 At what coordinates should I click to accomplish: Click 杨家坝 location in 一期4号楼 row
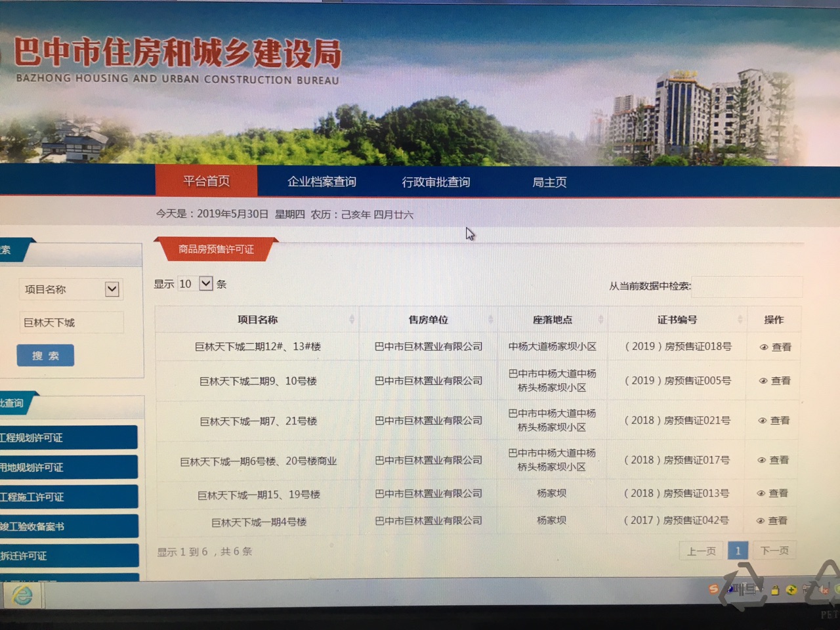point(551,520)
